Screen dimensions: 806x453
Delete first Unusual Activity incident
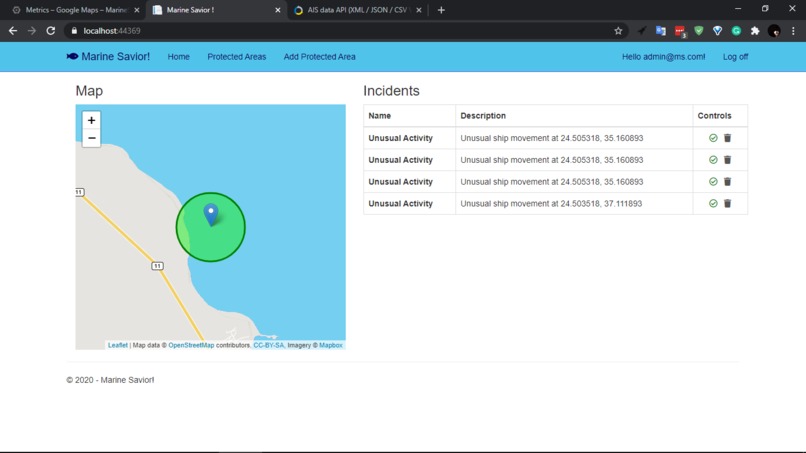pos(727,138)
